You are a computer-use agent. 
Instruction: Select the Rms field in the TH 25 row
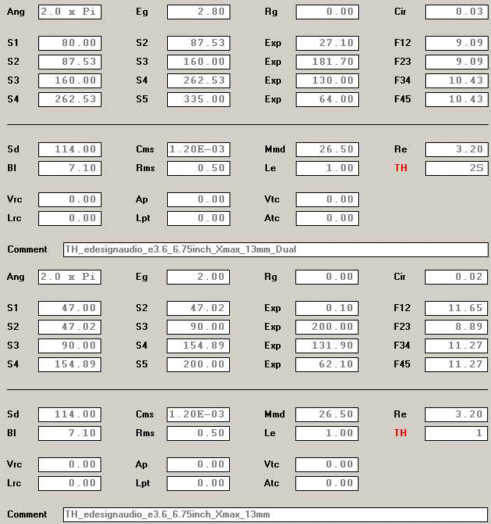pos(199,168)
